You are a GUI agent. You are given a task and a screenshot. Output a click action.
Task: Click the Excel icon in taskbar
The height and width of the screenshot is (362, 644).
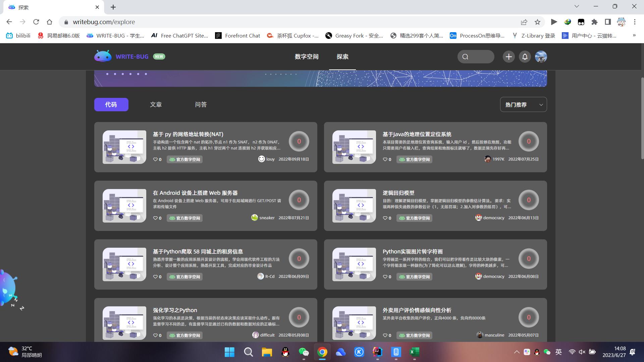[x=415, y=352]
